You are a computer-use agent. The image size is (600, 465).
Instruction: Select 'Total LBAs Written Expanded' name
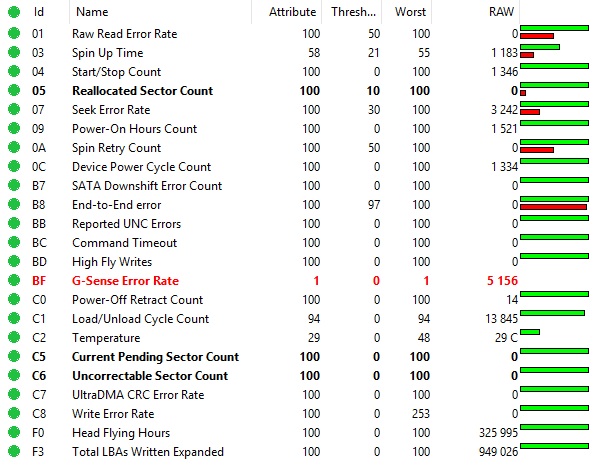148,452
